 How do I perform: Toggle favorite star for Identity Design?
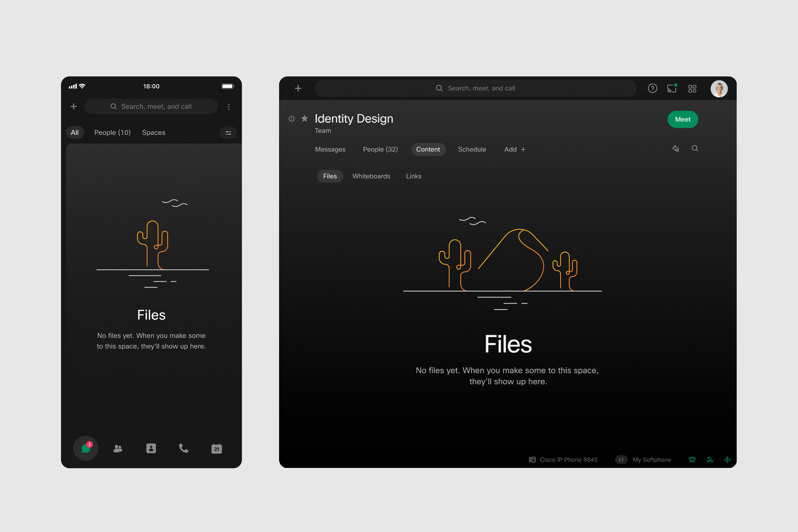pos(304,118)
